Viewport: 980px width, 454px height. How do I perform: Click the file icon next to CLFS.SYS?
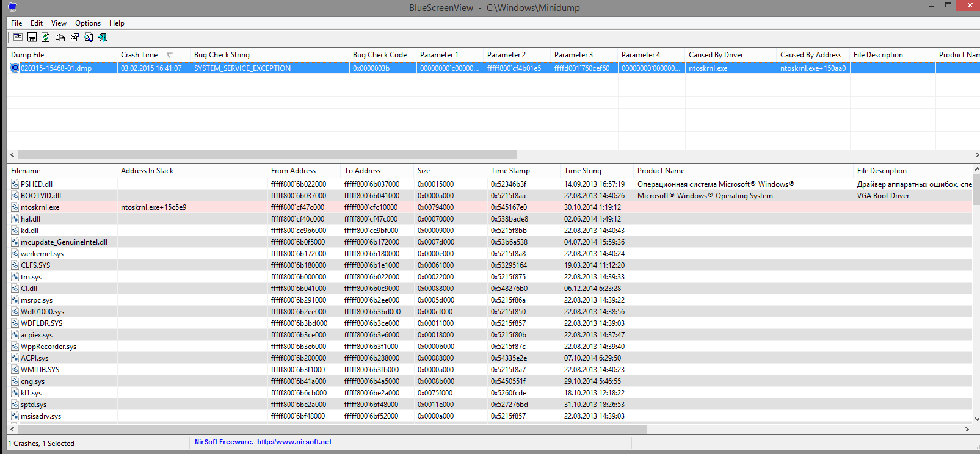pos(15,265)
